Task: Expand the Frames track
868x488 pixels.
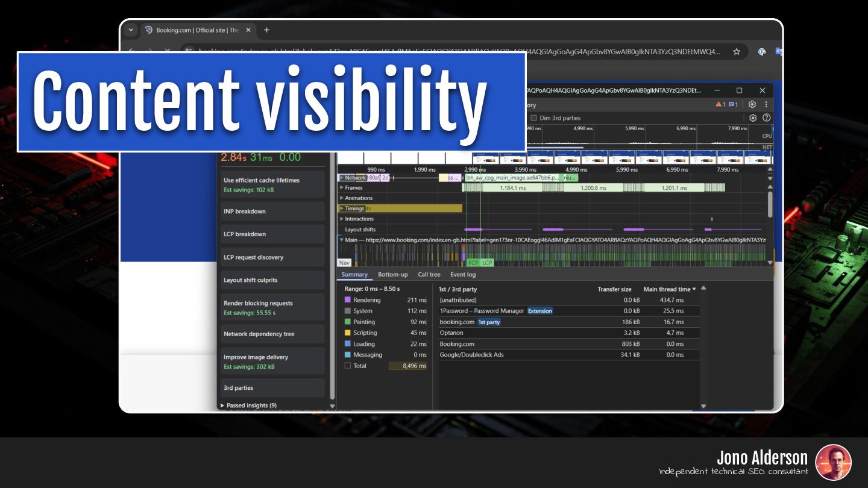Action: point(342,188)
